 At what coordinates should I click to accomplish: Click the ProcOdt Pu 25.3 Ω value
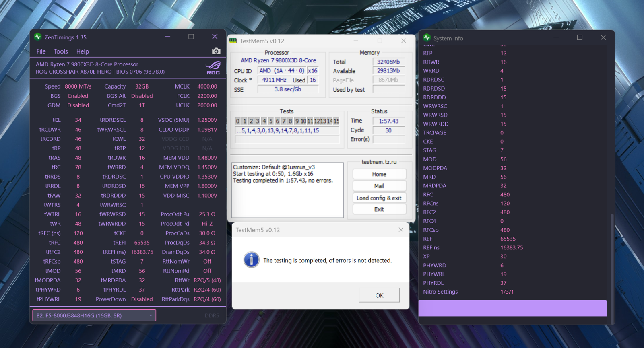207,214
